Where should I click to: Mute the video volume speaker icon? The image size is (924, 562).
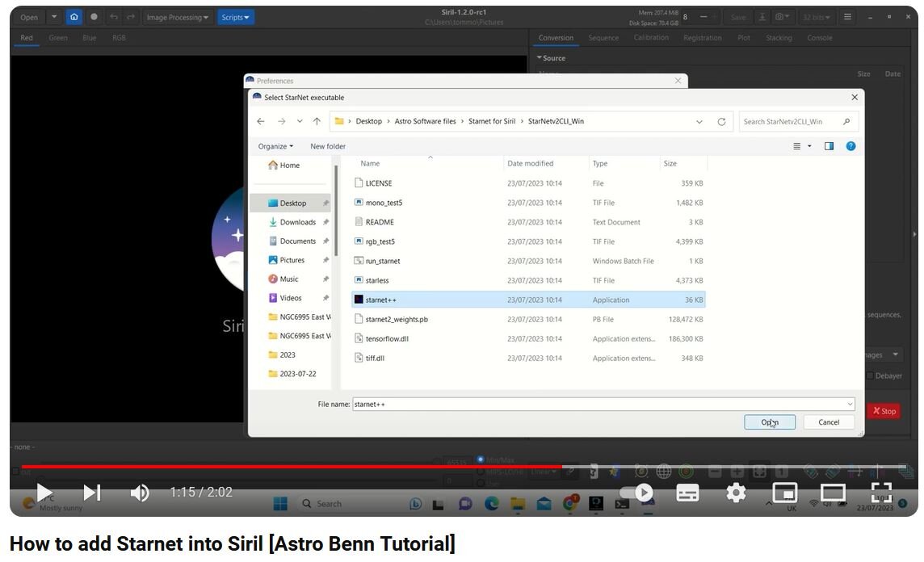(140, 493)
